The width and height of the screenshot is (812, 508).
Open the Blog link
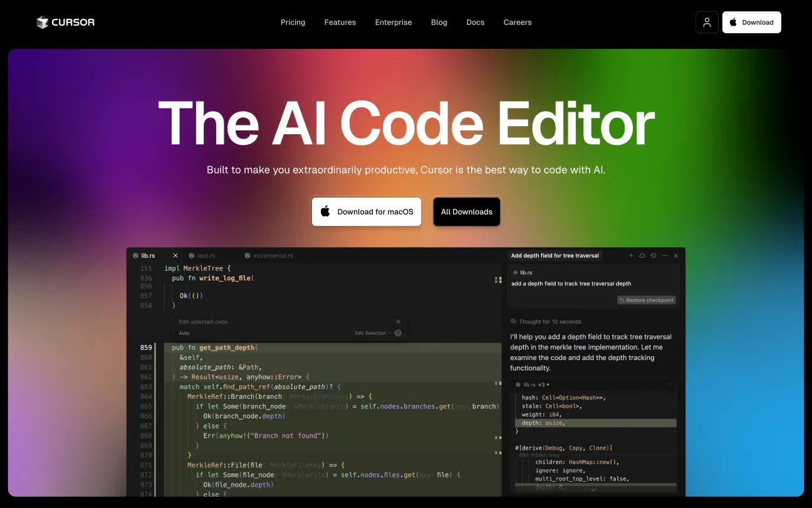tap(439, 23)
